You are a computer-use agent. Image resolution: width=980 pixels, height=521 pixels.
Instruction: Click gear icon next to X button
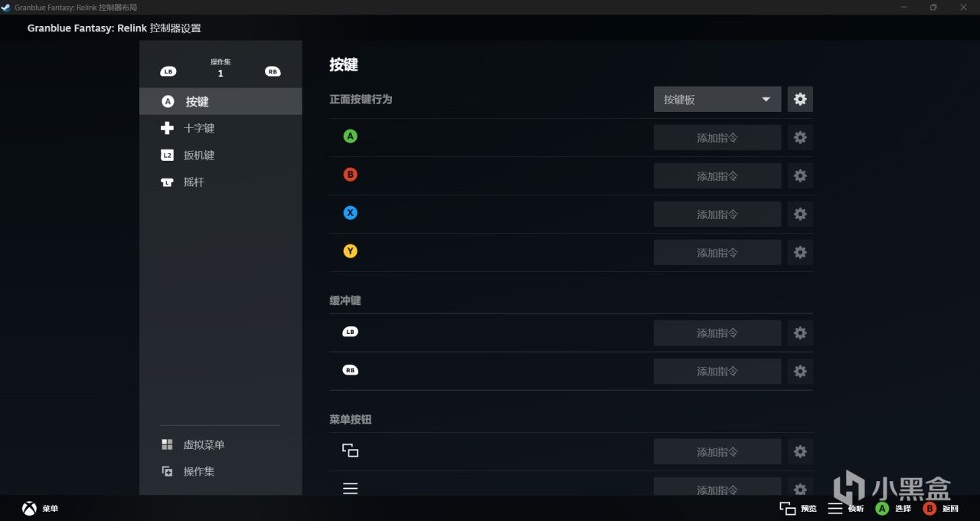(800, 215)
